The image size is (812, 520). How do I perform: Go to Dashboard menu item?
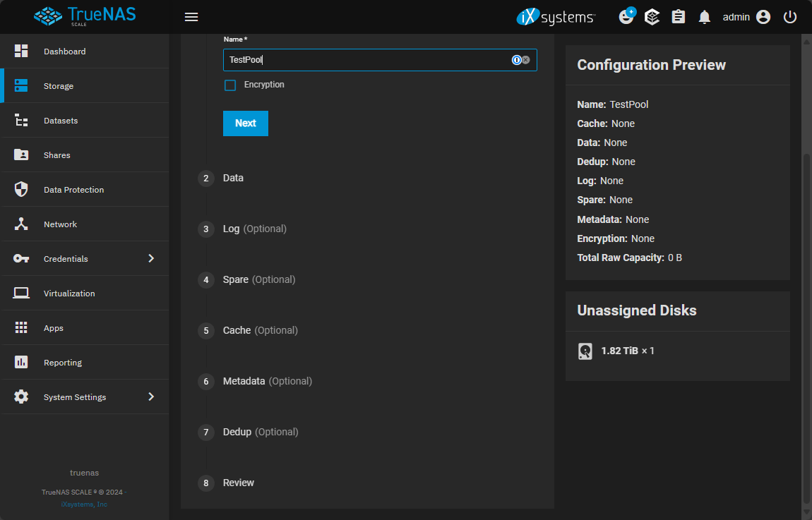[x=85, y=52]
